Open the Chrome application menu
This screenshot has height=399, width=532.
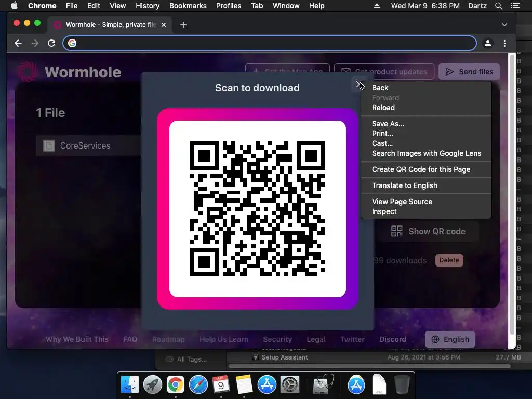tap(42, 6)
